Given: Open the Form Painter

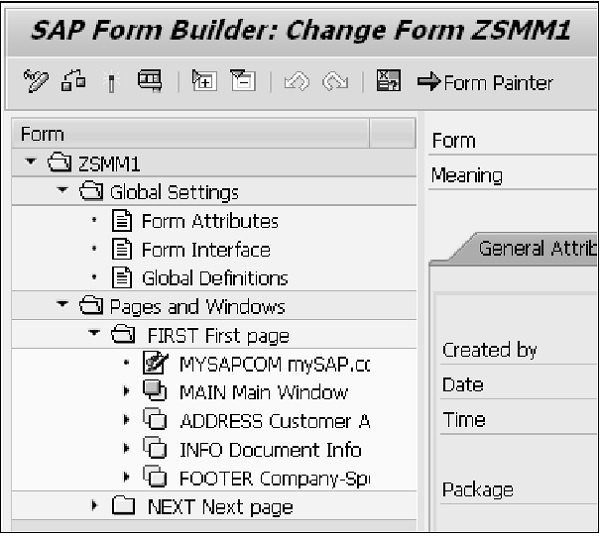Looking at the screenshot, I should coord(485,82).
